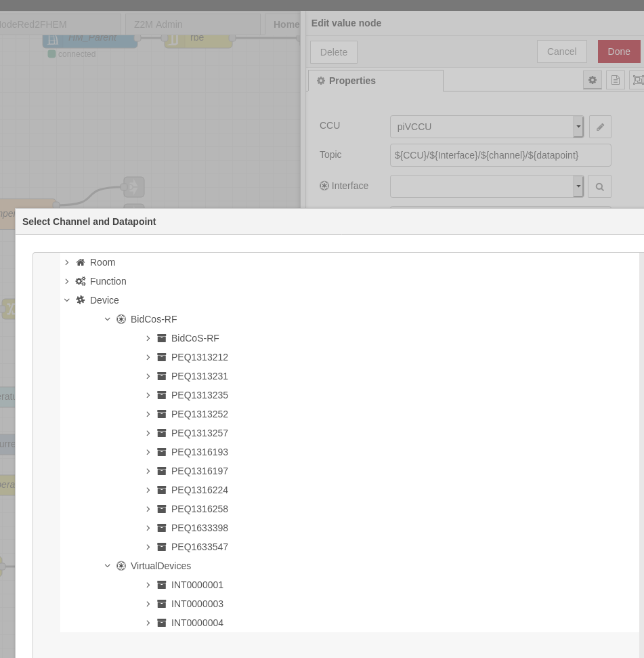Open the node description document icon
Viewport: 644px width, 658px height.
615,80
